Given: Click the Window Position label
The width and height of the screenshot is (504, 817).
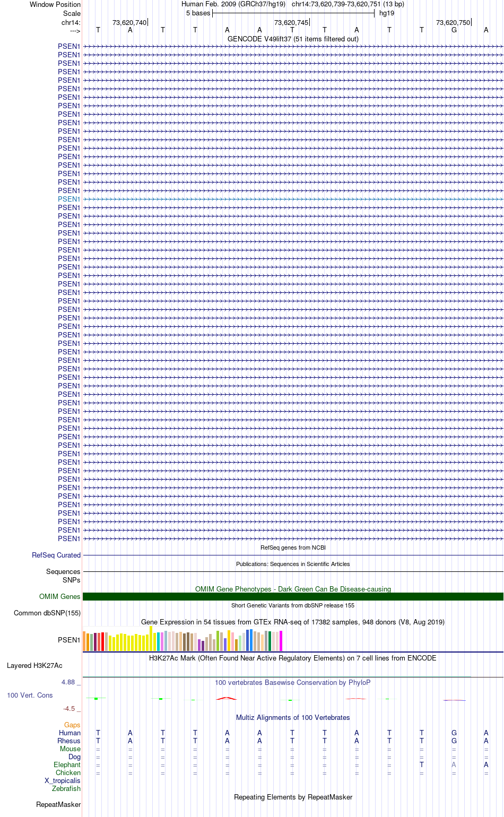Looking at the screenshot, I should pyautogui.click(x=55, y=4).
